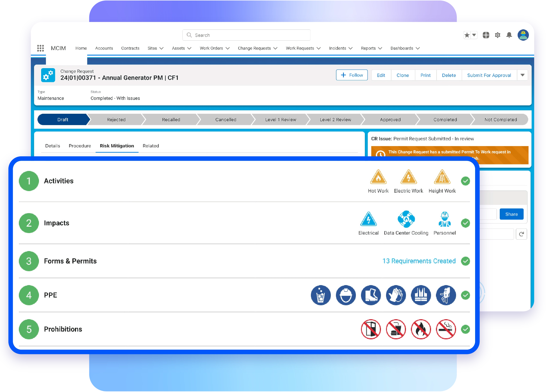Open the Related tab
Screen dimensions: 546x392
[x=151, y=146]
